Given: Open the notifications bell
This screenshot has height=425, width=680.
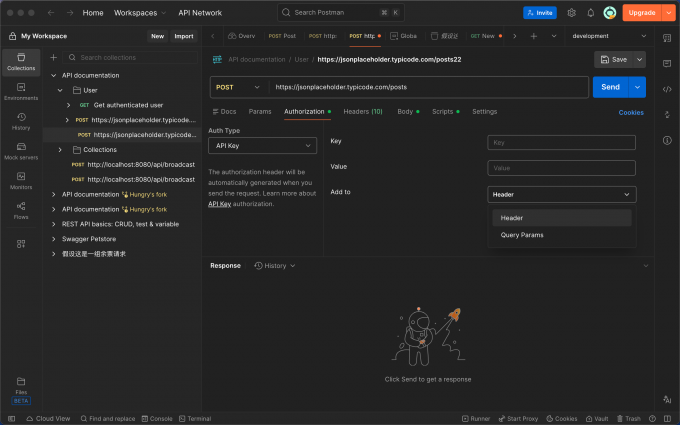Looking at the screenshot, I should tap(590, 13).
